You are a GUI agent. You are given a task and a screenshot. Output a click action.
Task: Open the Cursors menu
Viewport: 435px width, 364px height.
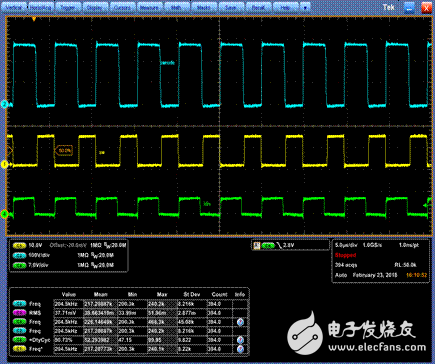(x=122, y=7)
